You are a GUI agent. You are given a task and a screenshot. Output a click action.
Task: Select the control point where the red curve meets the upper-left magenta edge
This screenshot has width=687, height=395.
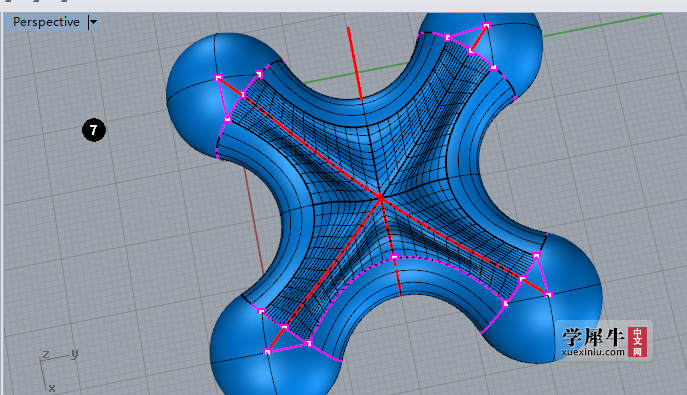(x=243, y=94)
